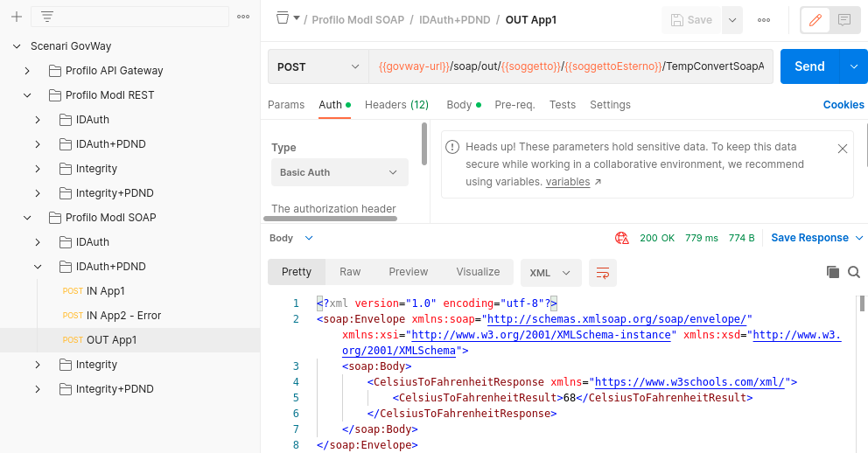Click the auth panel vertical scrollbar
Viewport: 868px width, 453px height.
pos(424,143)
